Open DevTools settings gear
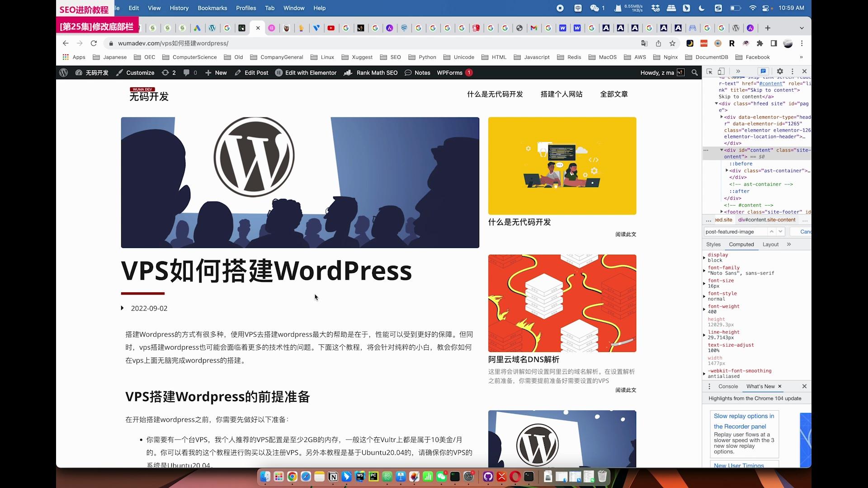 click(780, 71)
